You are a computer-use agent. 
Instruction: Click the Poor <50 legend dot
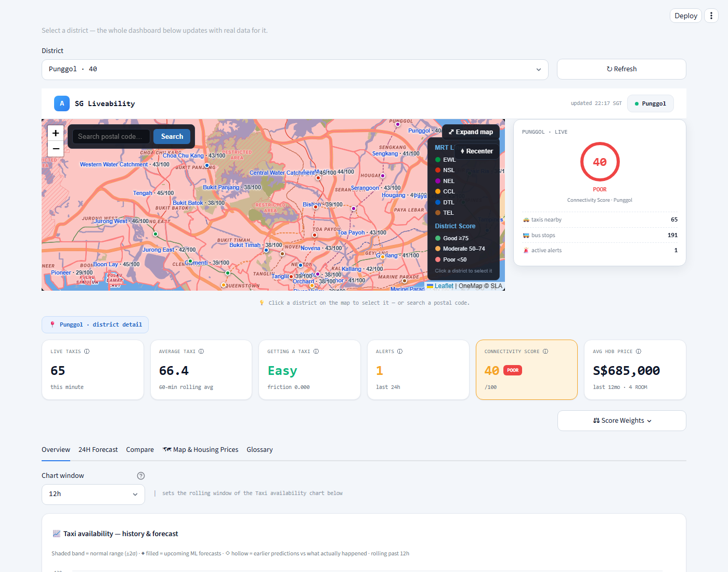click(438, 259)
